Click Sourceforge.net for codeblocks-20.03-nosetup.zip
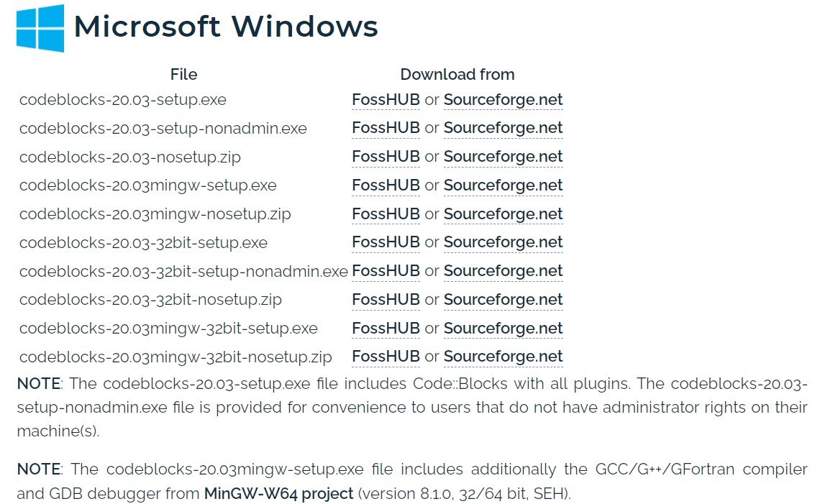The height and width of the screenshot is (504, 820). tap(503, 157)
